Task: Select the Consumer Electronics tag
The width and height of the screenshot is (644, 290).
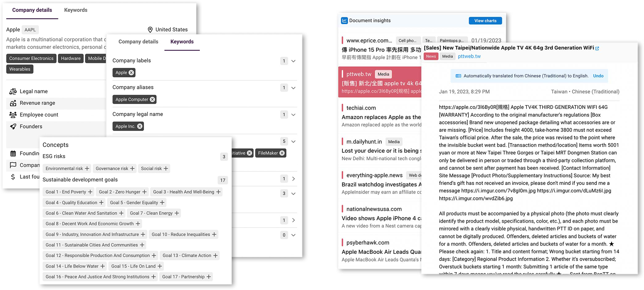Action: point(31,58)
